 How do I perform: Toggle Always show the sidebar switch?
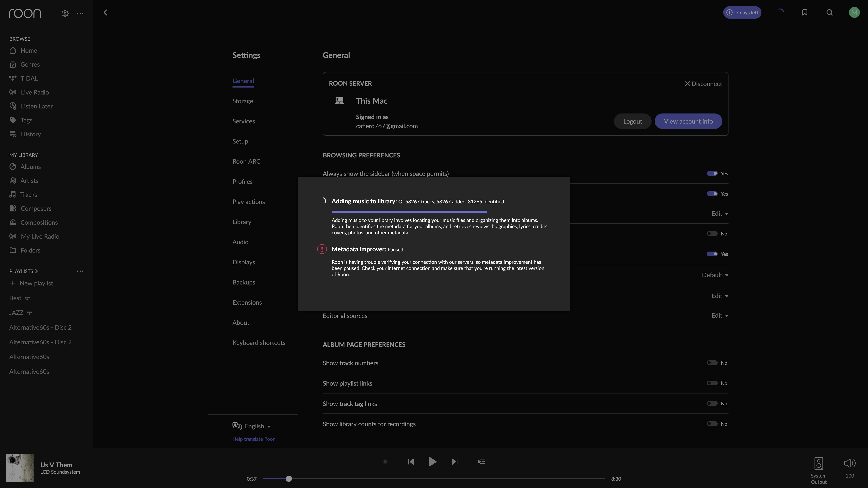pos(712,174)
